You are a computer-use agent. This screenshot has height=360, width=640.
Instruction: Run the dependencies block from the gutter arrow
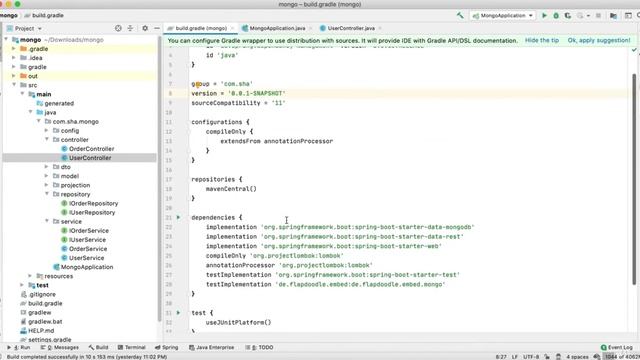(x=178, y=218)
